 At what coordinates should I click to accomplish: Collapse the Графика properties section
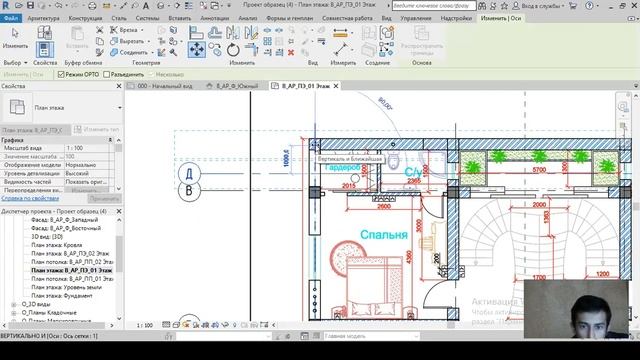tap(110, 140)
